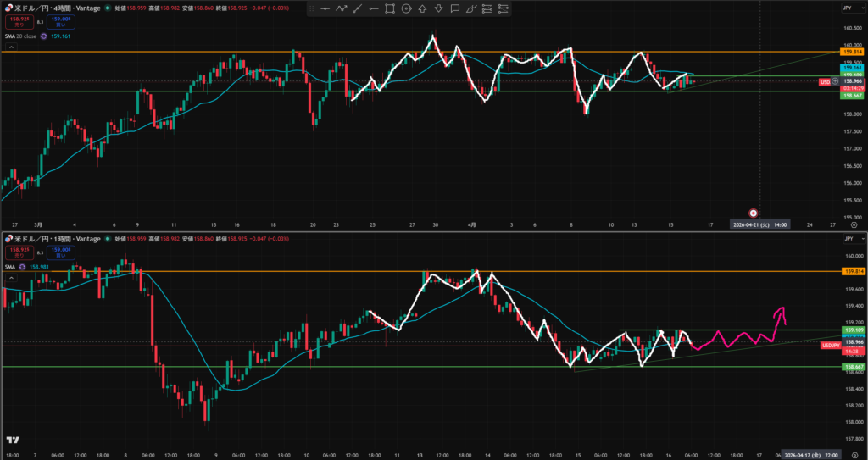This screenshot has width=868, height=460.
Task: Select the horizontal ray tool
Action: [x=374, y=8]
